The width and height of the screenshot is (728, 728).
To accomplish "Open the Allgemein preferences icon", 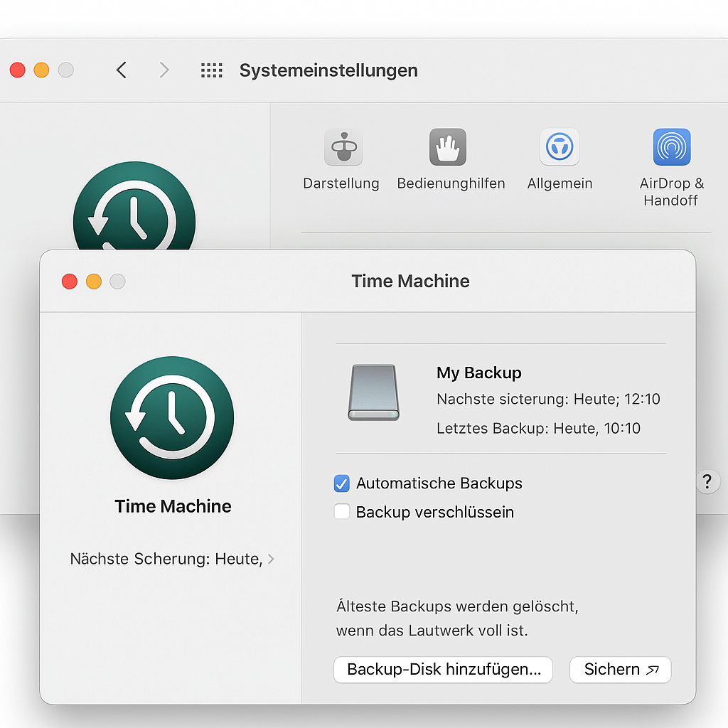I will tap(560, 147).
